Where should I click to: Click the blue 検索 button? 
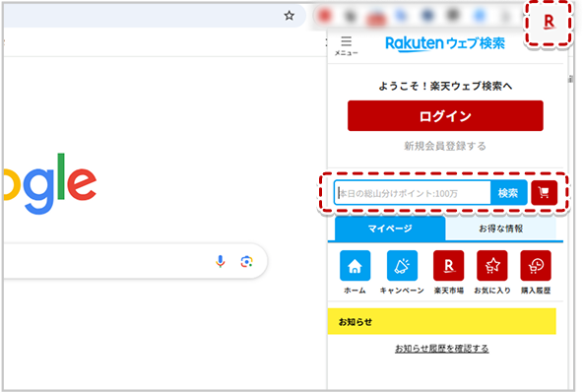(508, 193)
